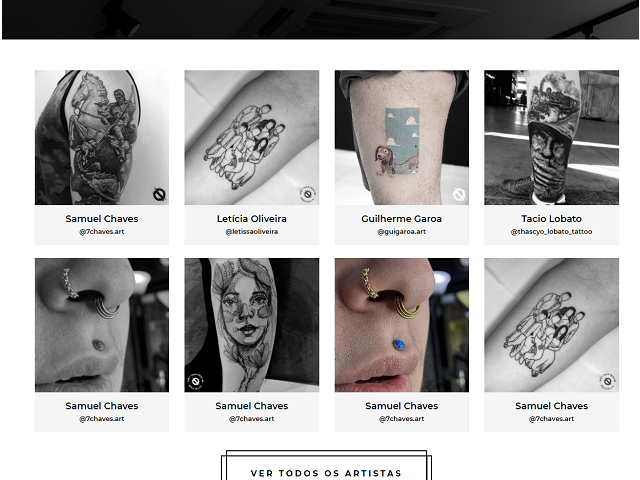Click the VER TODOS OS ARTISTAS button
The image size is (640, 480).
(x=326, y=467)
